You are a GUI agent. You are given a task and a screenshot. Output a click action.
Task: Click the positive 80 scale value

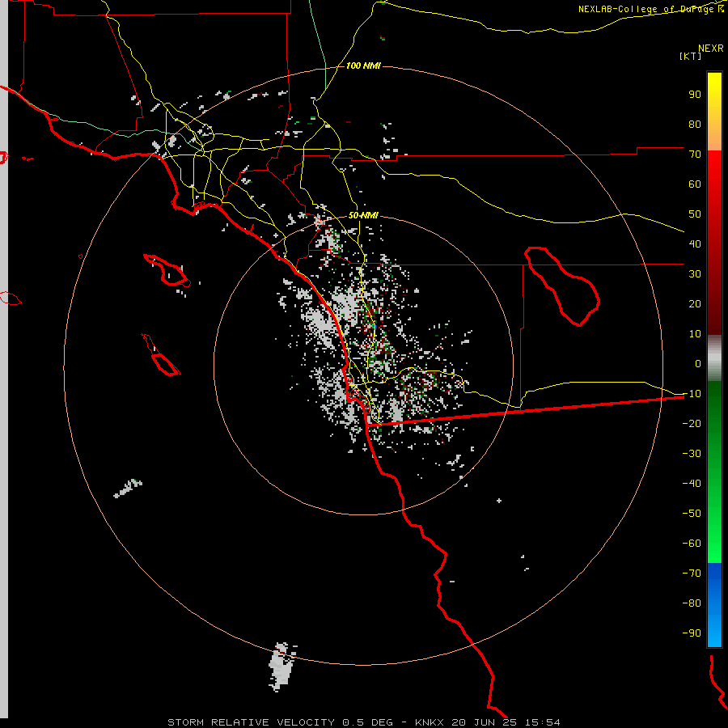tap(695, 125)
